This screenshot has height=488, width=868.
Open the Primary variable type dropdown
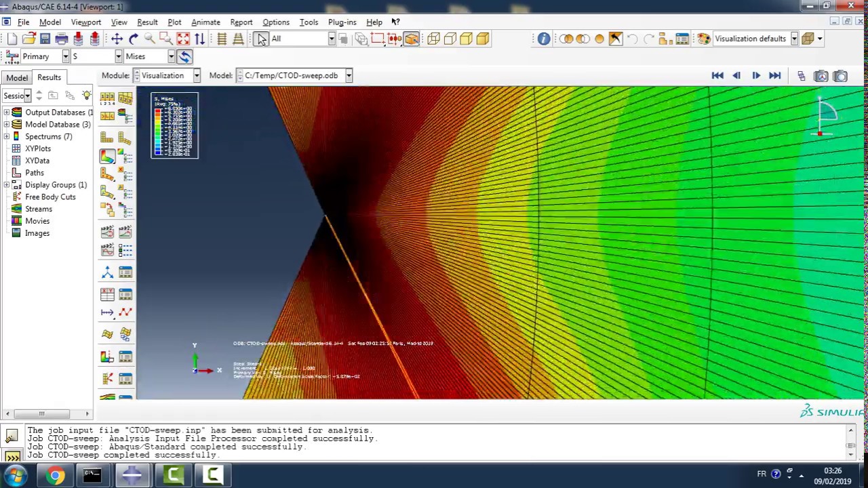pyautogui.click(x=65, y=57)
